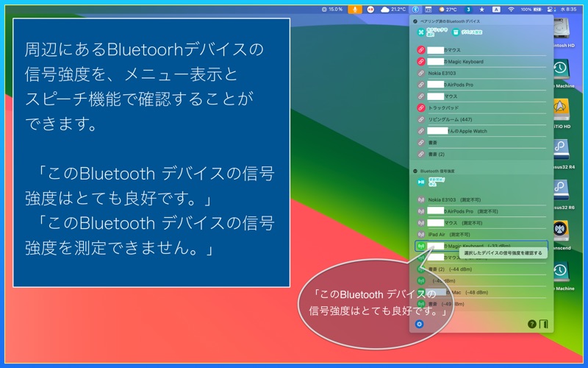
Task: Click the 右クリックで選択 label next to command icon
Action: [437, 32]
